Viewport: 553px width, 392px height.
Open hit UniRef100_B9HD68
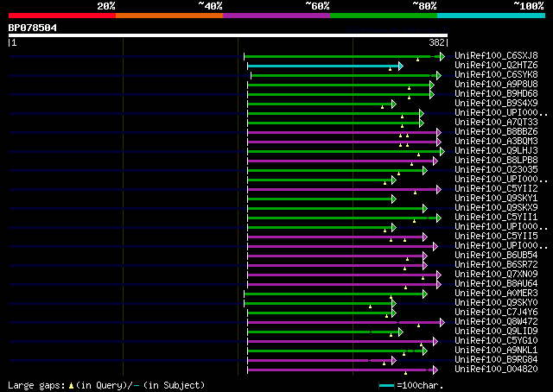496,93
